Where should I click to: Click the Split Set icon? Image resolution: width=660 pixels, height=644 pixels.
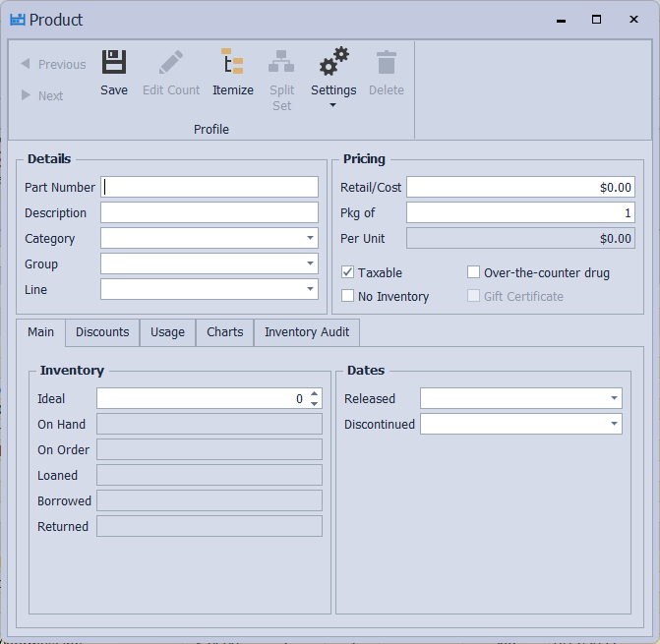coord(281,63)
